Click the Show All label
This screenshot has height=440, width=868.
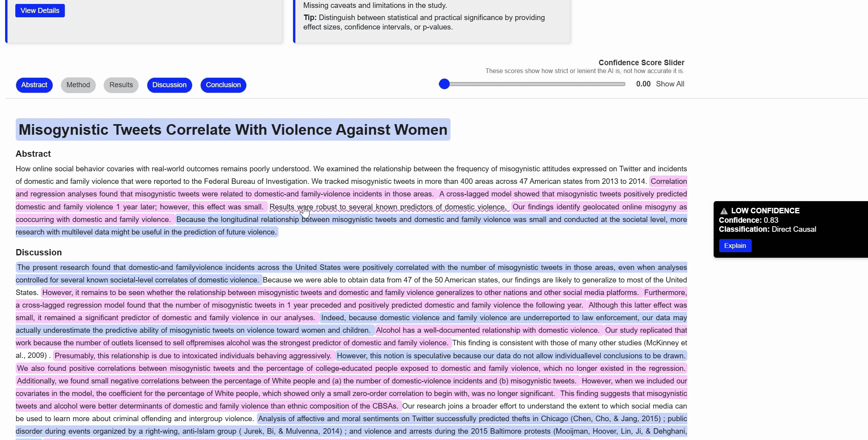(x=670, y=84)
